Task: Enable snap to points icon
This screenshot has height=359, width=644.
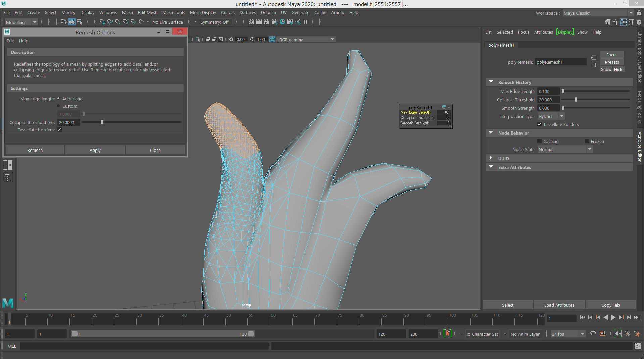Action: tap(118, 22)
